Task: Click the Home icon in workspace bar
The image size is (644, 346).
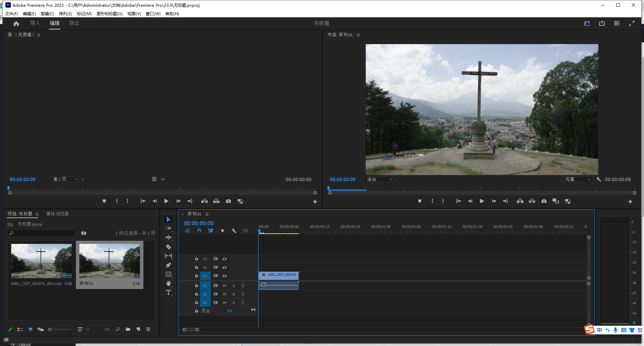Action: [16, 23]
